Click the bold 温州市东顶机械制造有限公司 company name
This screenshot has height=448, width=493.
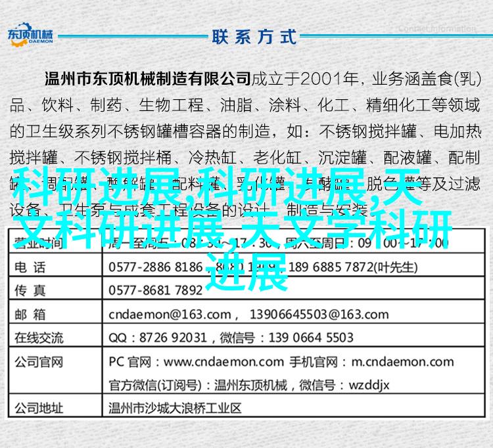148,79
